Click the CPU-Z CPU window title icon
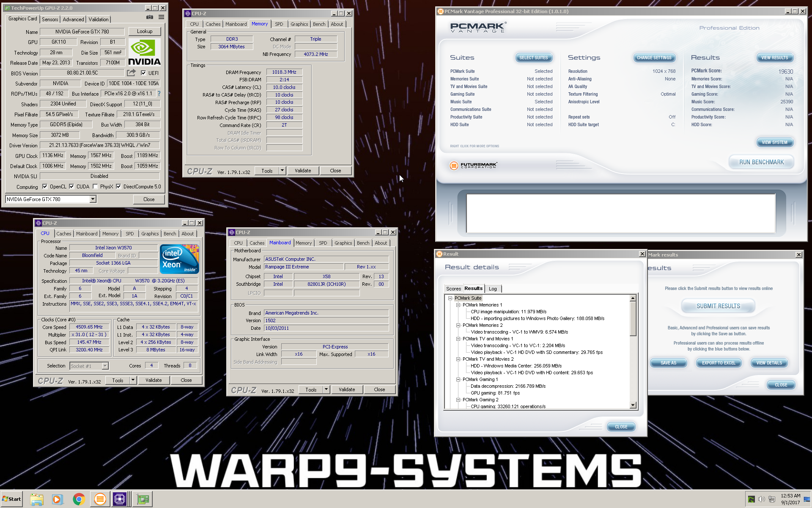Viewport: 812px width, 508px height. tap(38, 223)
